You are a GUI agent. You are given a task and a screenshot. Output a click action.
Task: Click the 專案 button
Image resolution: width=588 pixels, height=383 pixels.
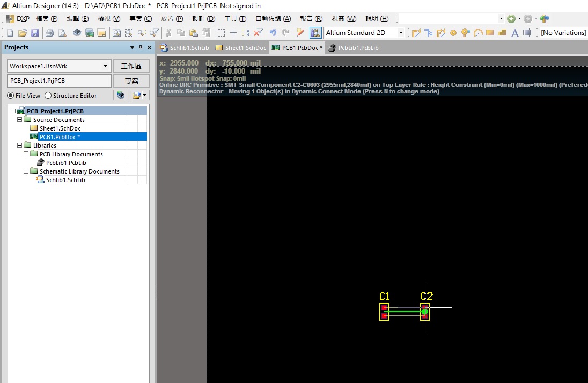pyautogui.click(x=131, y=81)
